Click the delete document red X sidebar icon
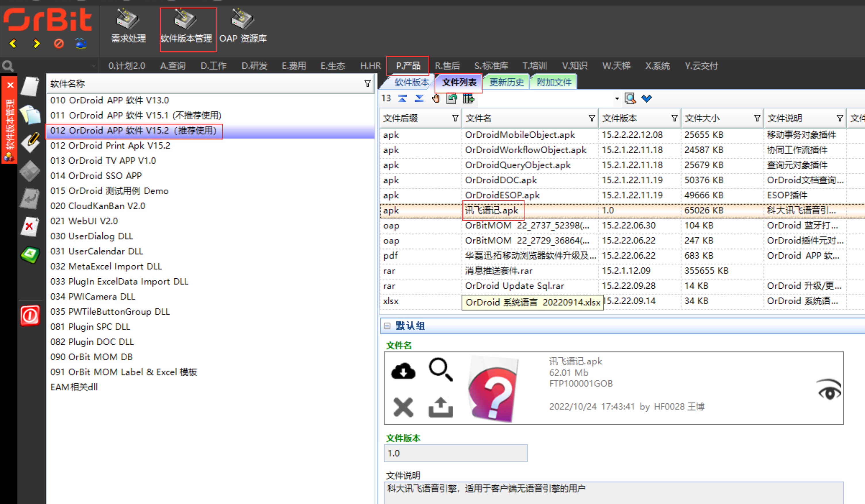The image size is (865, 504). coord(30,227)
